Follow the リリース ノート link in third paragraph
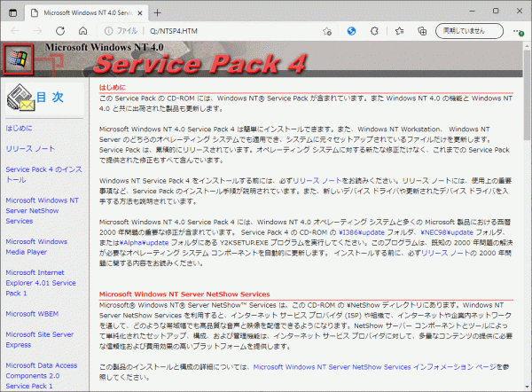532x392 pixels. click(x=317, y=181)
